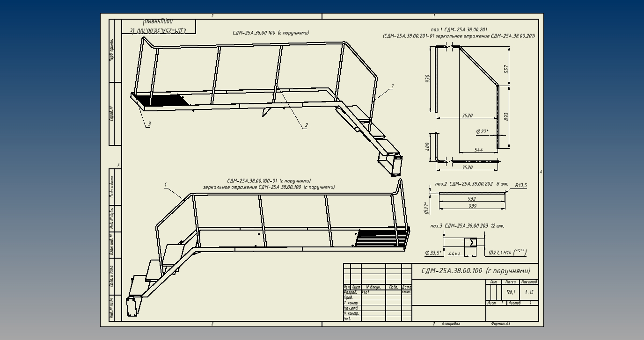Image resolution: width=644 pixels, height=340 pixels.
Task: Click the 'Н. контр.' row label
Action: [x=351, y=313]
